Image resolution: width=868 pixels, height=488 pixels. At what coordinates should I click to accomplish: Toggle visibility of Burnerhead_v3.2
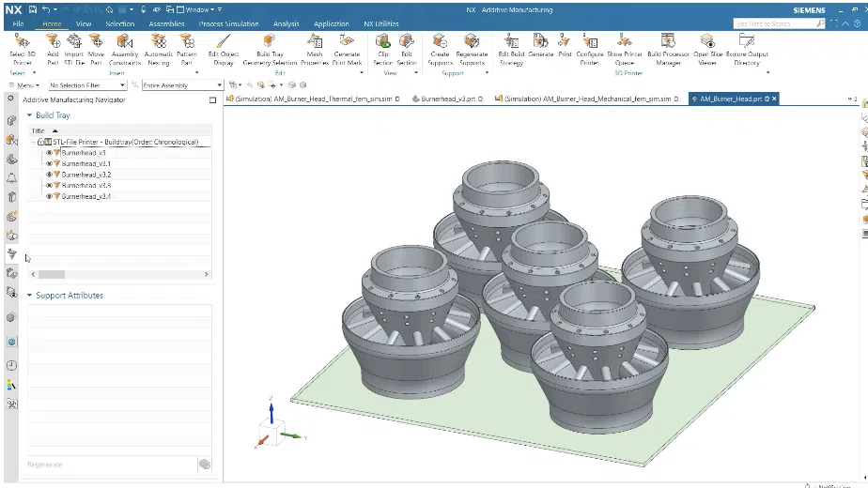49,175
